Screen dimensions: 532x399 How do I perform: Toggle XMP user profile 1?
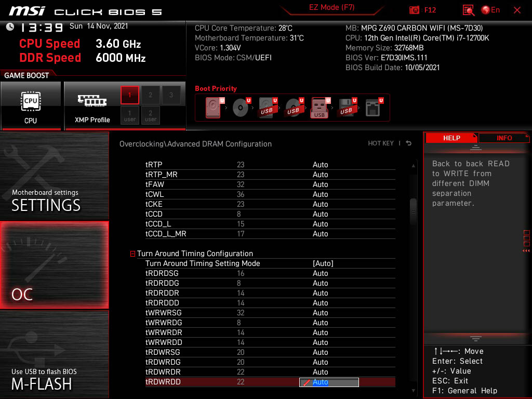[x=130, y=115]
